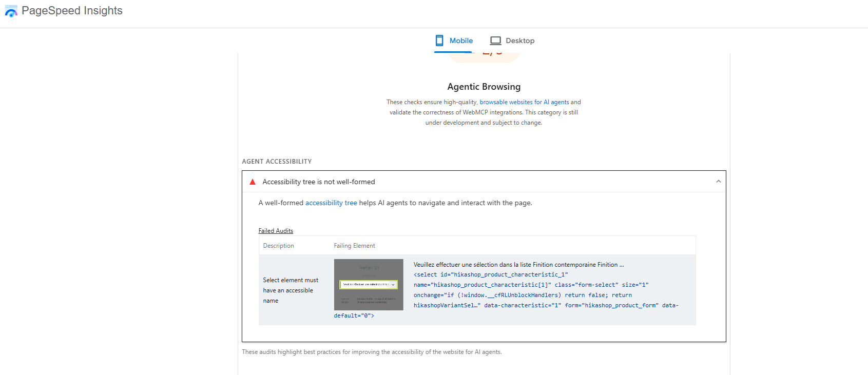The width and height of the screenshot is (868, 375).
Task: Click the Veuillez effectuer une sélection element label
Action: click(518, 265)
